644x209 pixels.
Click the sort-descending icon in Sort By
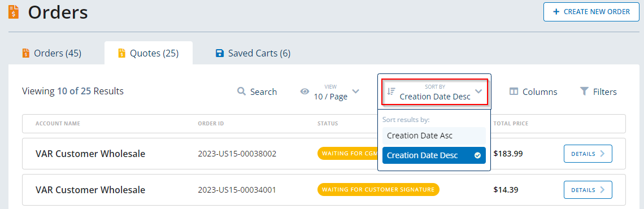tap(391, 92)
